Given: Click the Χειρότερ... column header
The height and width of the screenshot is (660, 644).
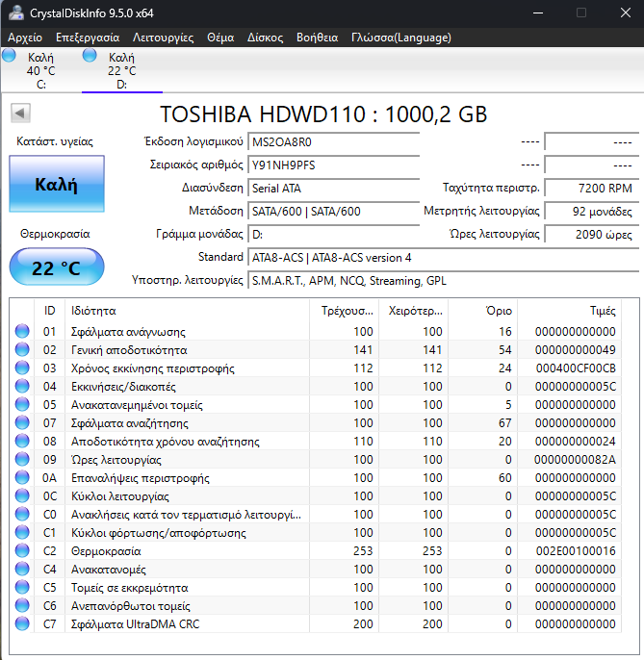Looking at the screenshot, I should (414, 311).
